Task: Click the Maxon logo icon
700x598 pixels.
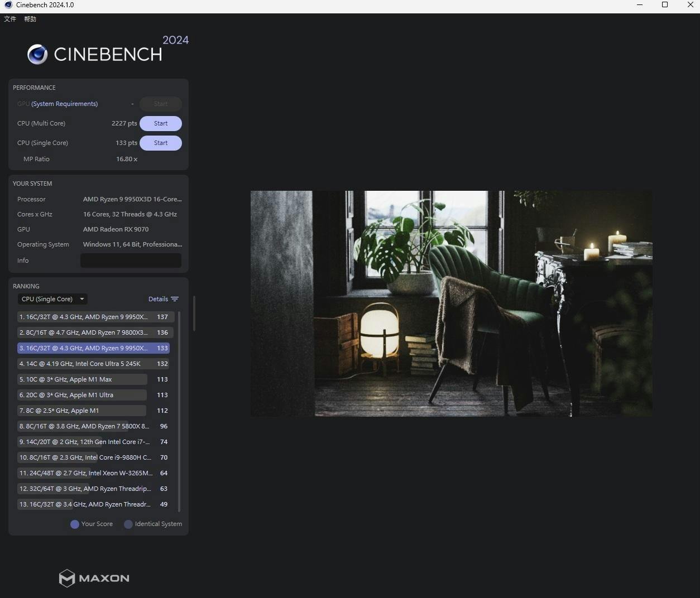Action: pyautogui.click(x=67, y=578)
